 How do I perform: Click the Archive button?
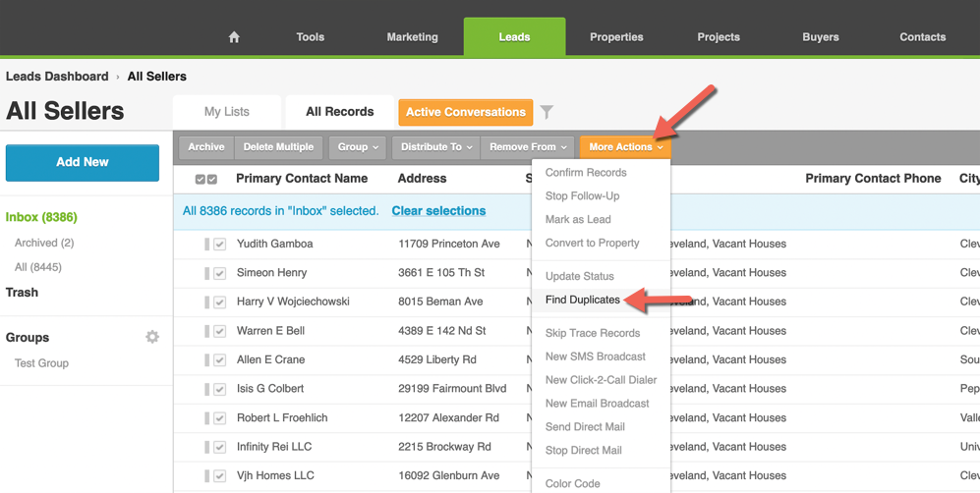coord(206,147)
